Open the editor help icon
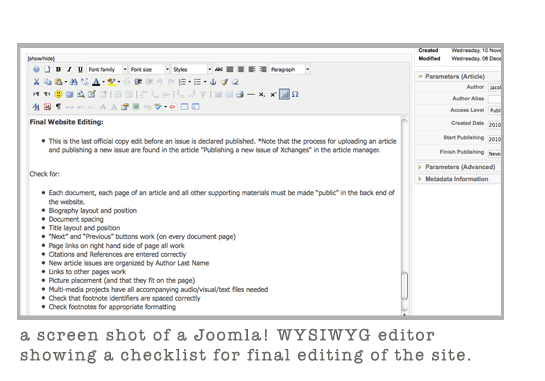545x381 pixels. [36, 70]
